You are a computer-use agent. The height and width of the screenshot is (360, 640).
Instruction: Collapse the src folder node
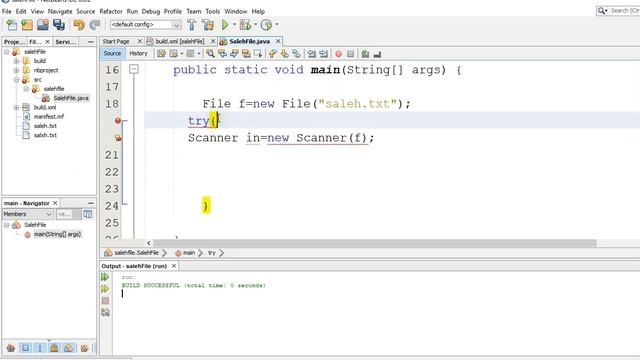tap(16, 80)
